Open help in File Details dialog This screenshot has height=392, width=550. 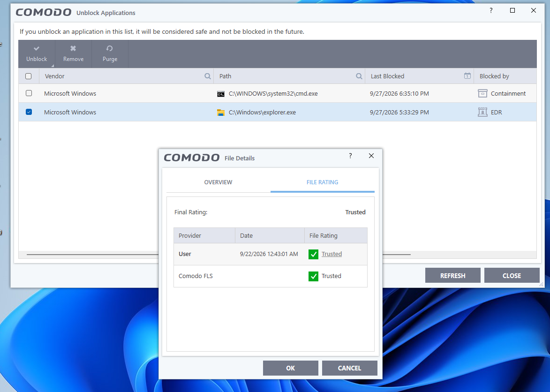350,156
